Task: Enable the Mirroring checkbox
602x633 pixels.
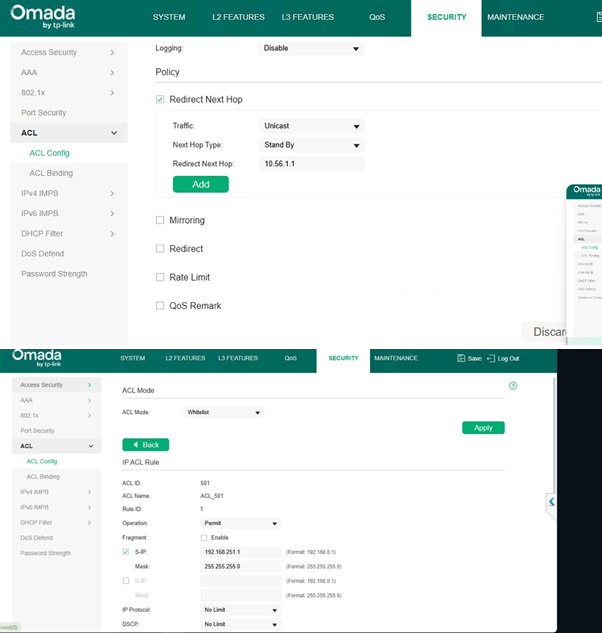Action: [x=160, y=220]
